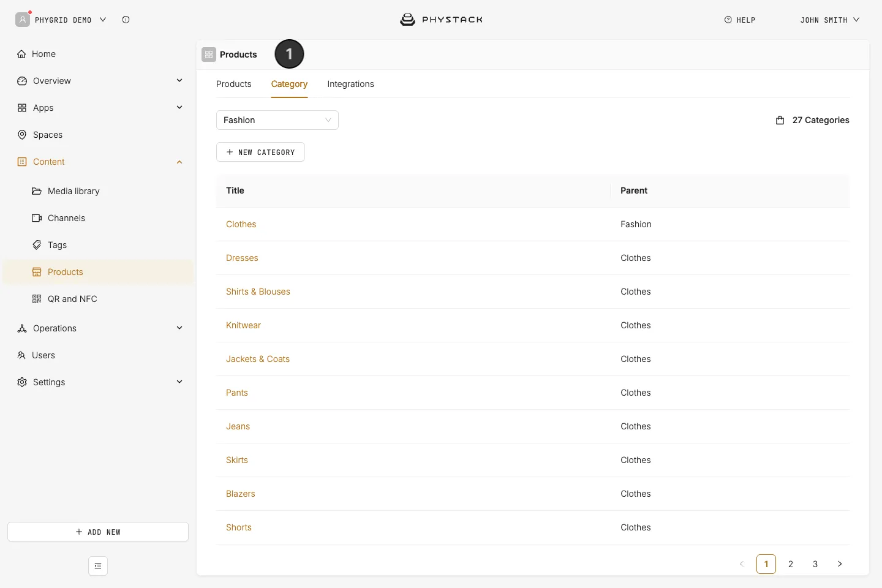Click the info icon beside Phygrid Demo
The height and width of the screenshot is (588, 882).
tap(126, 20)
